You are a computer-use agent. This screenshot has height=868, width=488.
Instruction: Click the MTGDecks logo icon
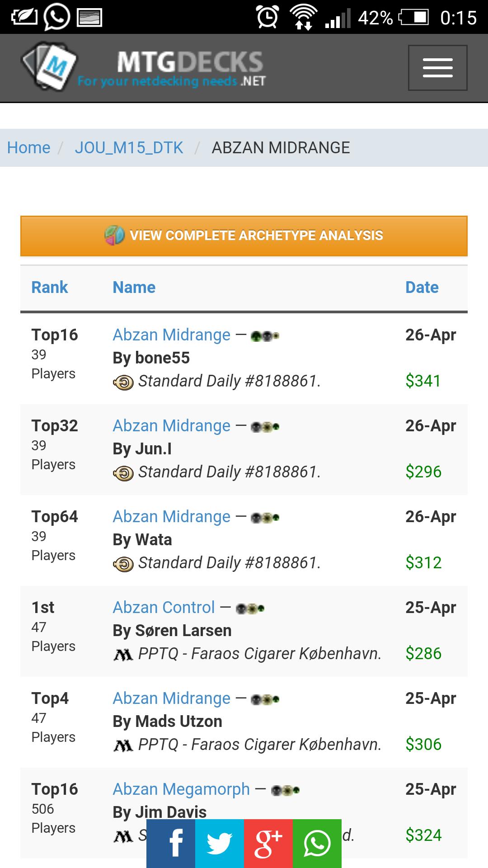(x=51, y=67)
